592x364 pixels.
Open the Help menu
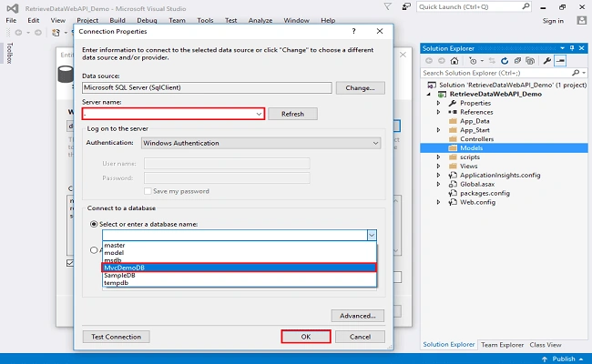point(328,20)
